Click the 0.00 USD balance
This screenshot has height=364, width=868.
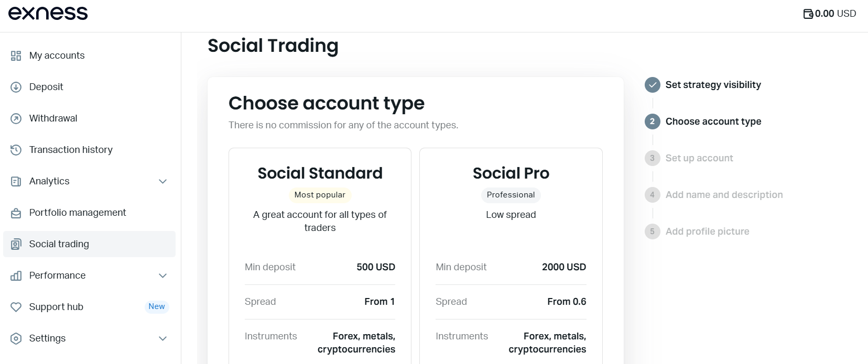836,14
